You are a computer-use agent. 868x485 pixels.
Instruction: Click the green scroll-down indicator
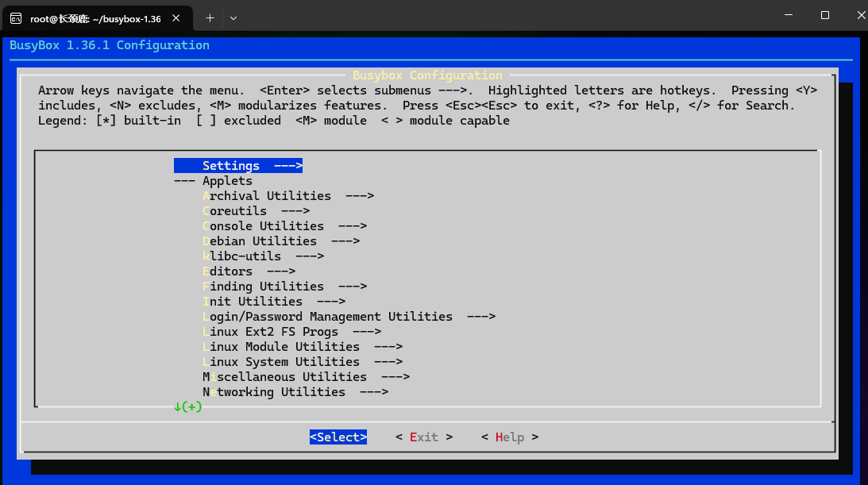(187, 407)
